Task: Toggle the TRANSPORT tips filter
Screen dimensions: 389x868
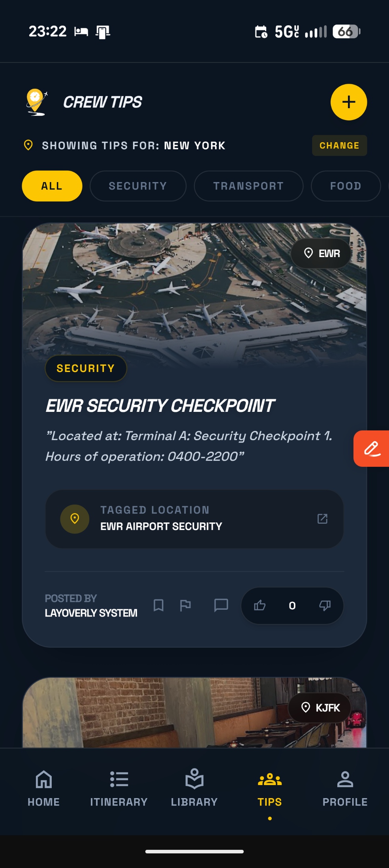Action: click(x=248, y=186)
